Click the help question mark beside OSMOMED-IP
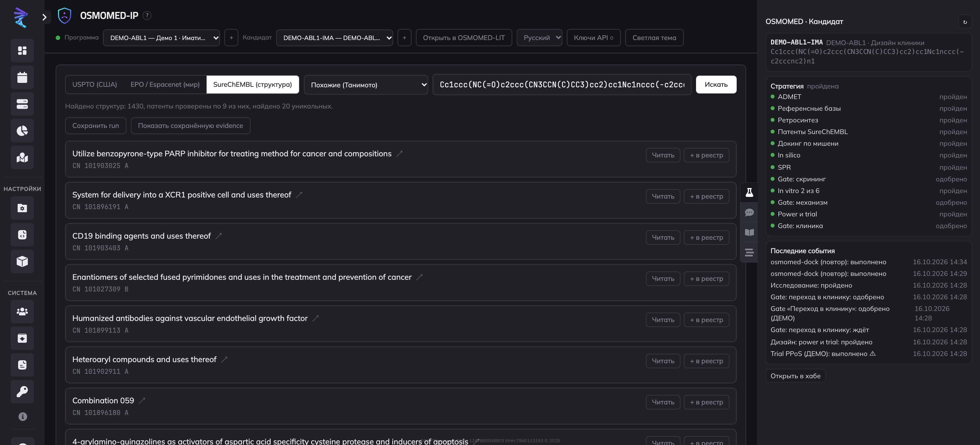Image resolution: width=980 pixels, height=445 pixels. coord(147,16)
